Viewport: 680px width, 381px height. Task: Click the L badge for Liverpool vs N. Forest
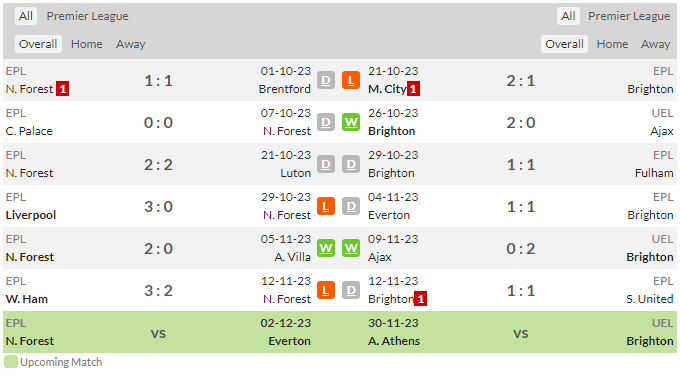coord(326,206)
